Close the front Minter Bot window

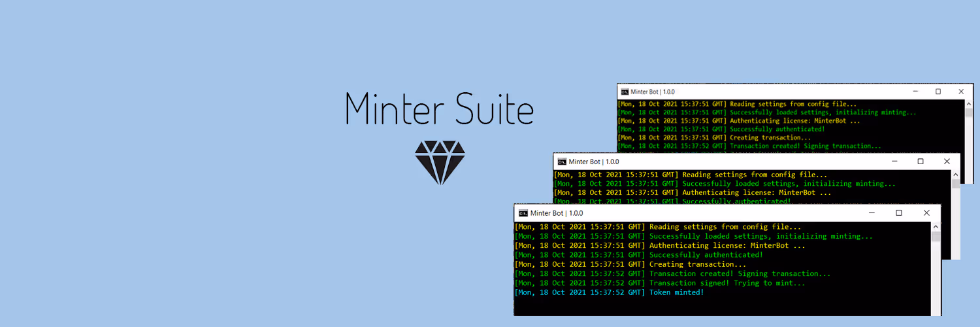click(x=926, y=213)
